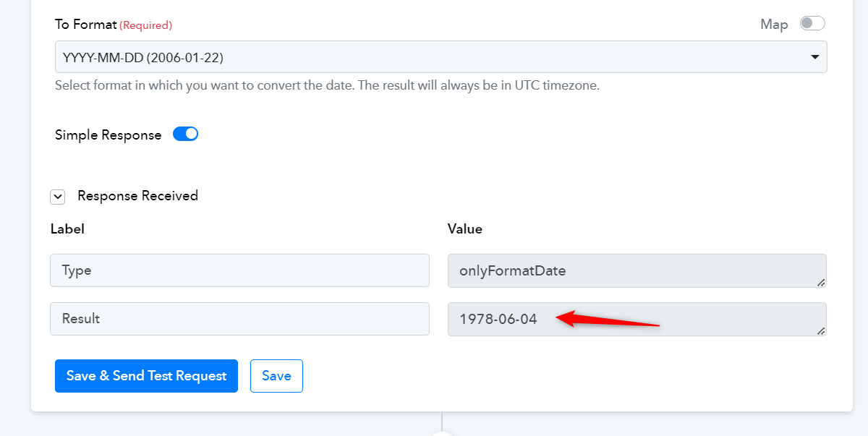Screen dimensions: 868x436
Task: Click the Response Received heading text
Action: pyautogui.click(x=137, y=196)
